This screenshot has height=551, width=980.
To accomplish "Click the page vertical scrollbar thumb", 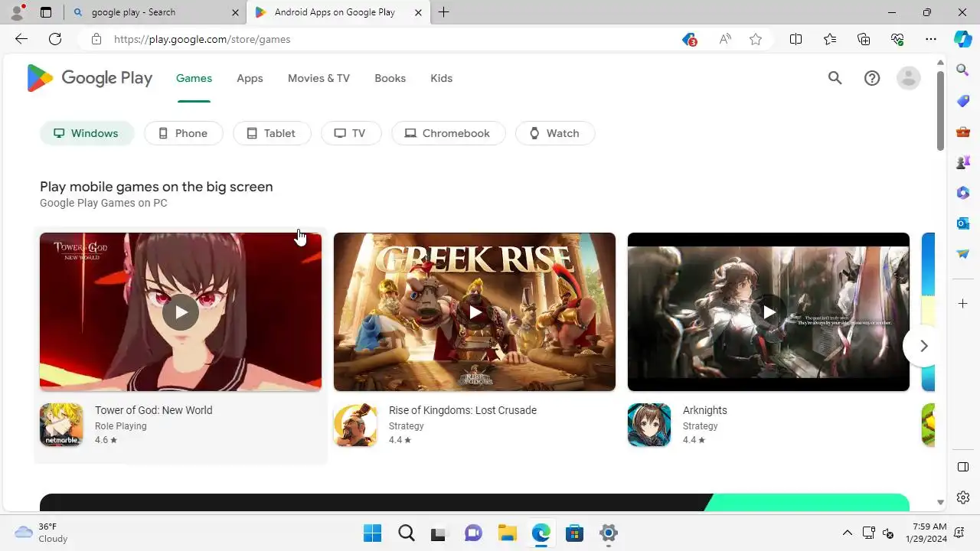I will (941, 111).
